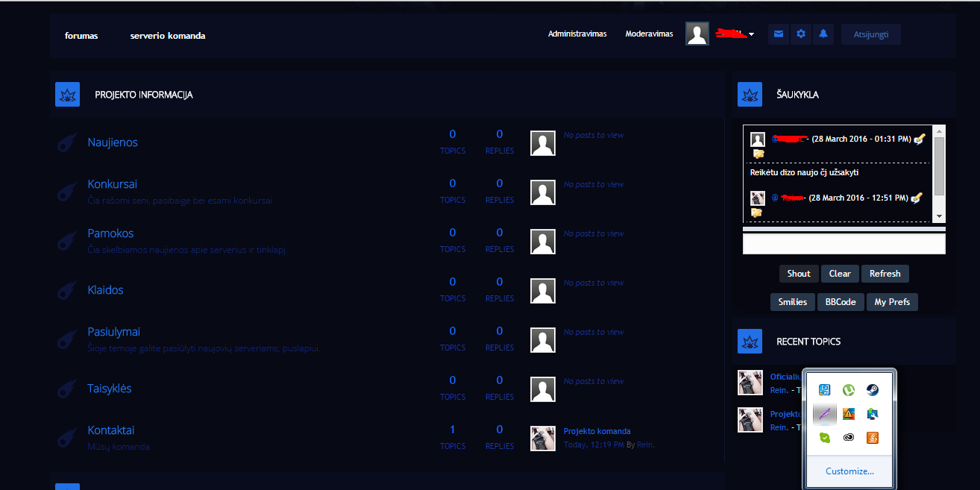The image size is (980, 490).
Task: Click inside the shoutbox message input field
Action: click(x=844, y=244)
